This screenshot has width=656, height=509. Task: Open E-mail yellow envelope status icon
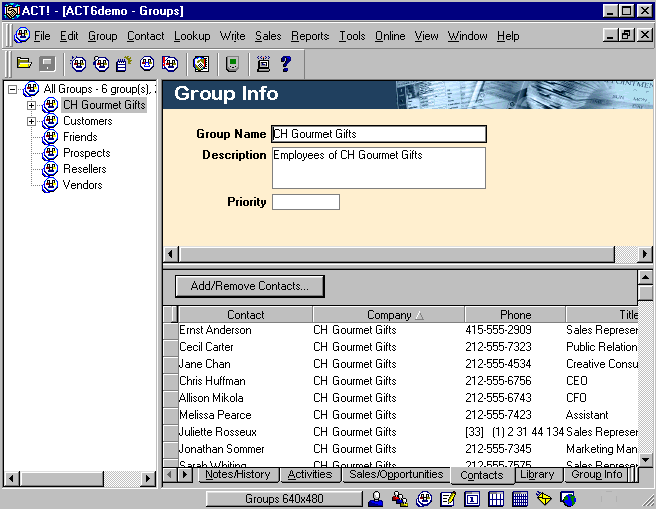(x=544, y=499)
